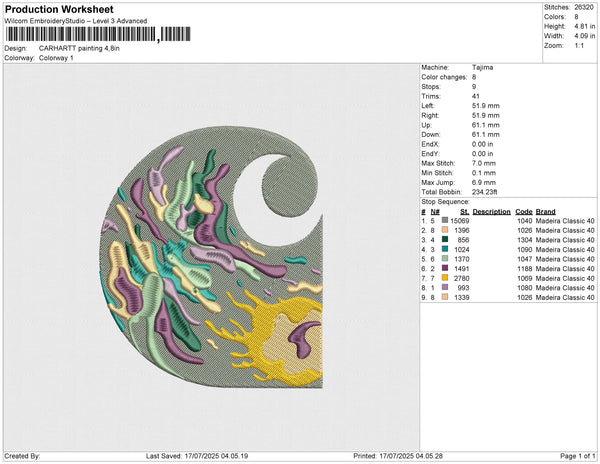Screen dimensions: 600x464
Task: Click the Code column header
Action: pyautogui.click(x=523, y=211)
